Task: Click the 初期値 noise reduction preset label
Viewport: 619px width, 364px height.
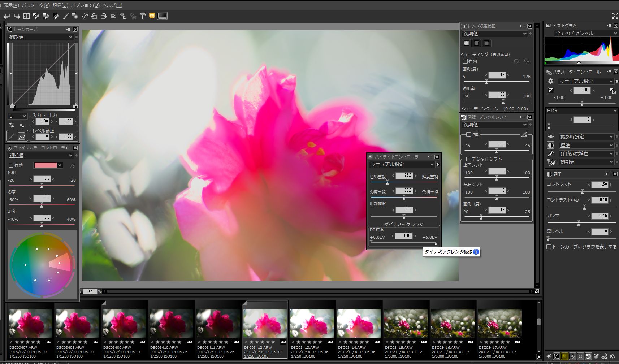Action: (567, 162)
